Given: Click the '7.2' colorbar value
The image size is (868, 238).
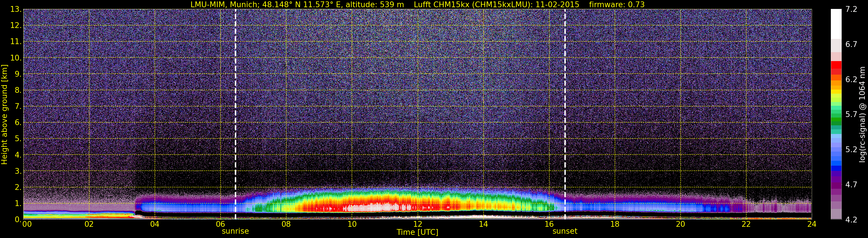Looking at the screenshot, I should click(851, 9).
